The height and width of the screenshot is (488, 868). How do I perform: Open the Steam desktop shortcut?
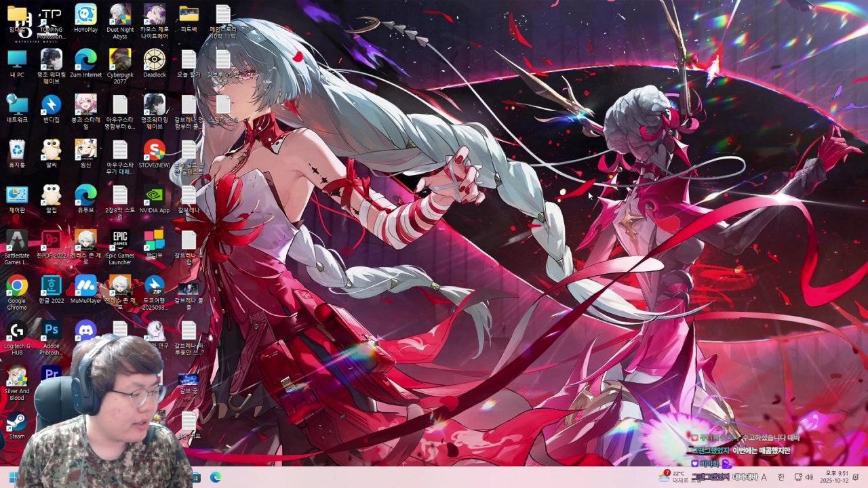click(17, 423)
